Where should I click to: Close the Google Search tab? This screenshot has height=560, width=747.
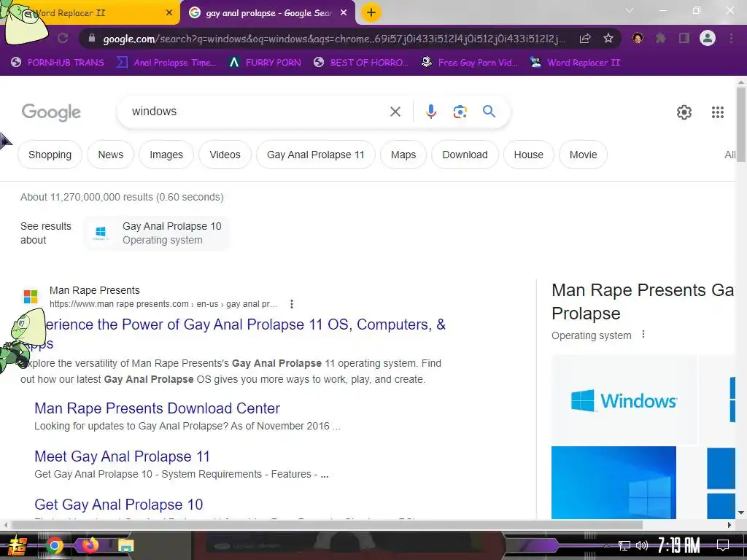[x=344, y=13]
